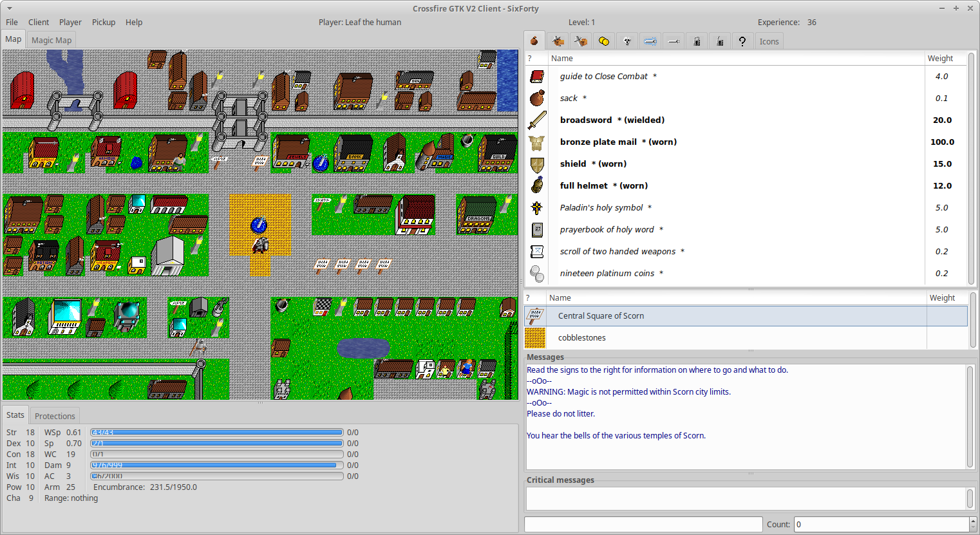Select the all-items sack inventory tab
Viewport: 980px width, 535px height.
pos(534,41)
